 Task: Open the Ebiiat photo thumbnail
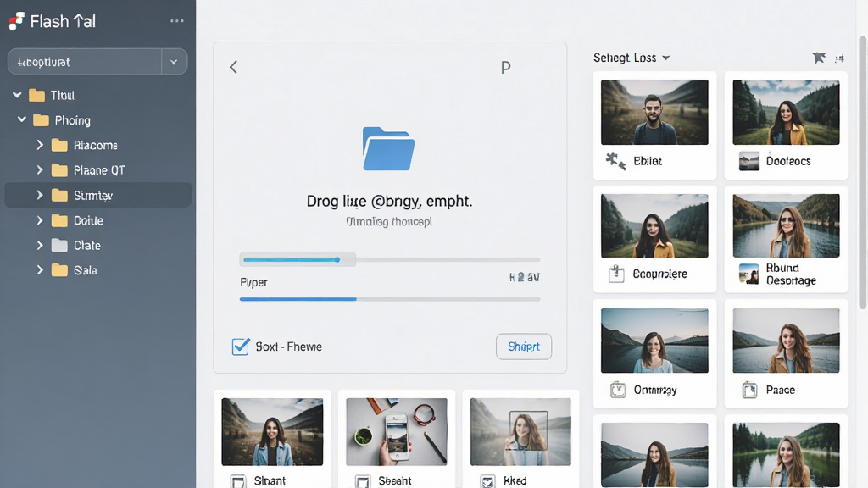(654, 113)
